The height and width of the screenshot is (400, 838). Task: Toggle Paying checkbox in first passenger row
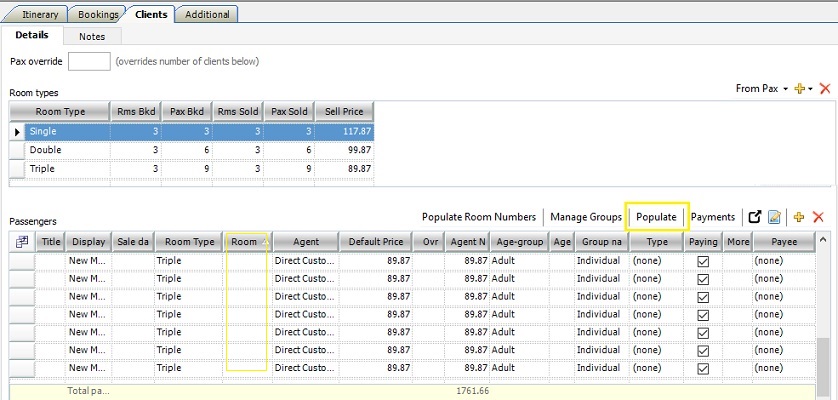coord(702,260)
